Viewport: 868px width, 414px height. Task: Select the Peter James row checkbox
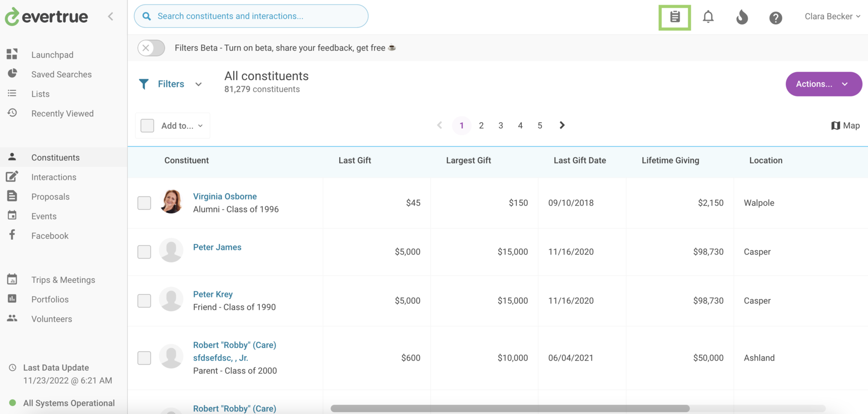click(x=144, y=252)
